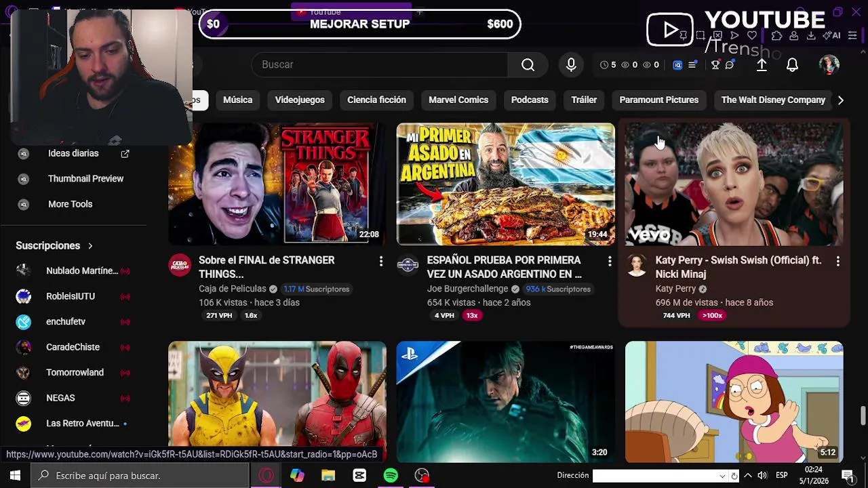Start voice search with the microphone icon
The image size is (868, 488).
571,64
